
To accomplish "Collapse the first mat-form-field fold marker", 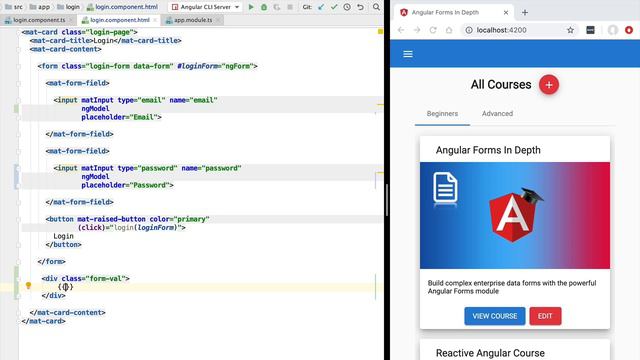I will tap(18, 83).
